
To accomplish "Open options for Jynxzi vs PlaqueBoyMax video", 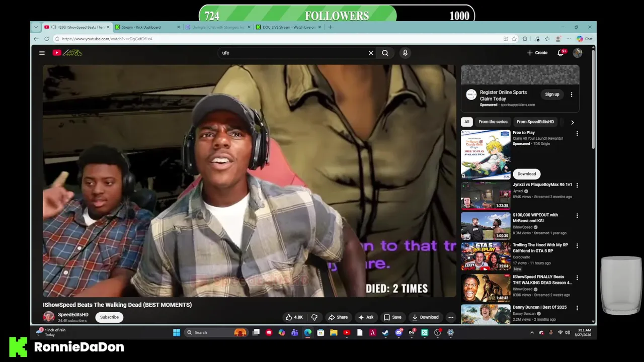I will pos(577,186).
